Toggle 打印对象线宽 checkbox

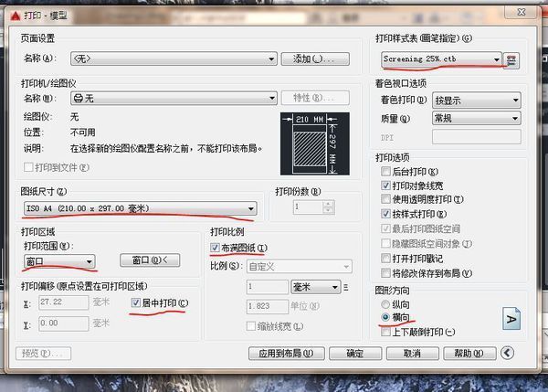tap(385, 185)
